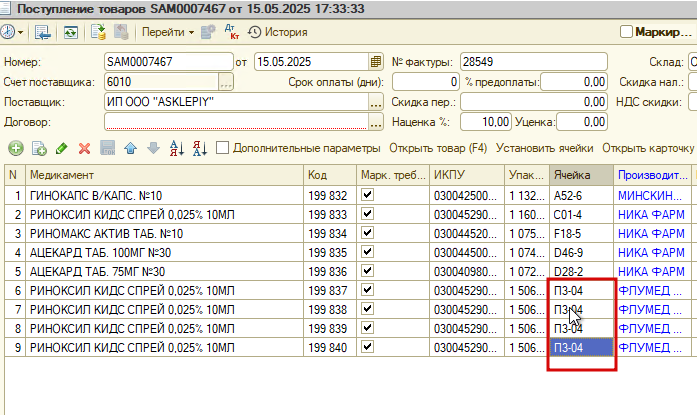
Task: Click the Производит… column header
Action: (x=653, y=175)
